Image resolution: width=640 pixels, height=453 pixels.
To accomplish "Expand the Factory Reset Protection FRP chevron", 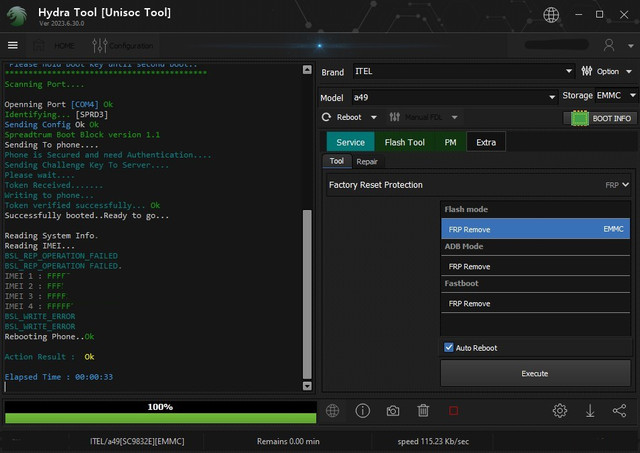I will point(625,185).
